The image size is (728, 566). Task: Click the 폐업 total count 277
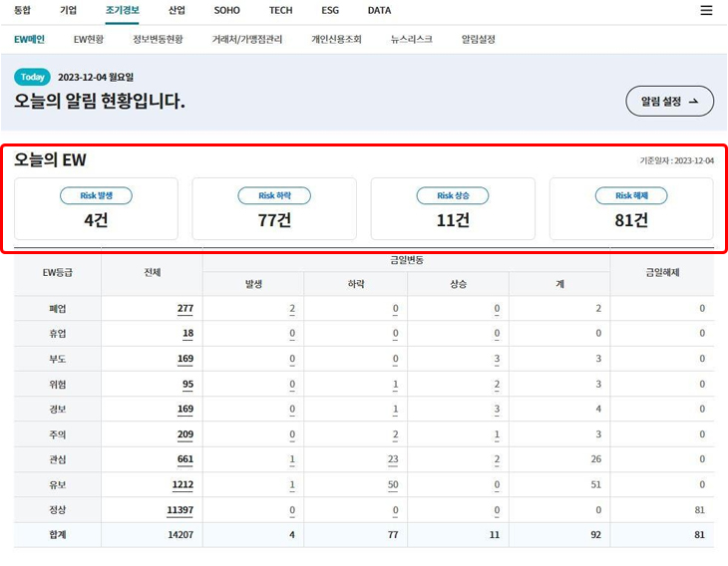point(185,309)
